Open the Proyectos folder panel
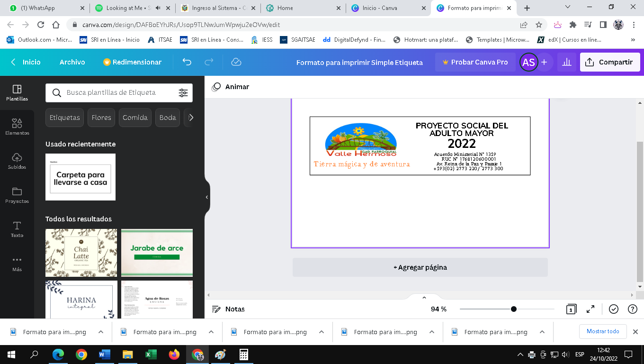 pyautogui.click(x=17, y=195)
